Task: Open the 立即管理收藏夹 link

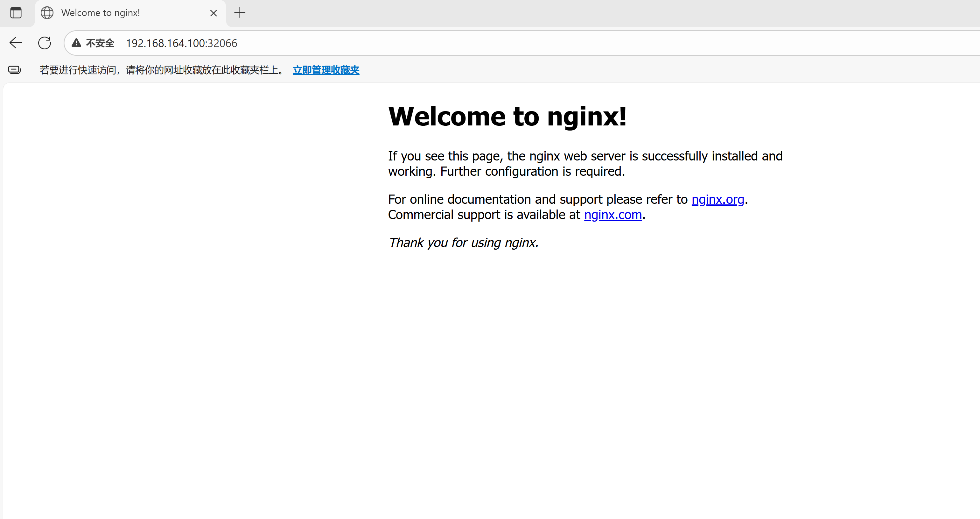Action: pos(325,70)
